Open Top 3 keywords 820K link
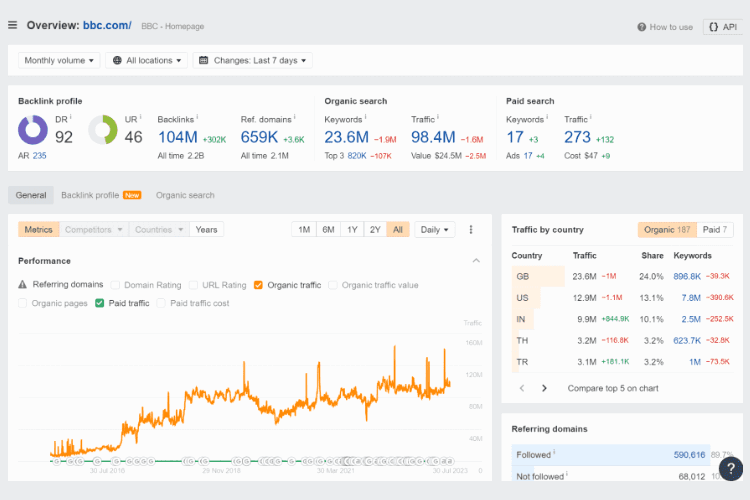The width and height of the screenshot is (750, 500). point(357,156)
